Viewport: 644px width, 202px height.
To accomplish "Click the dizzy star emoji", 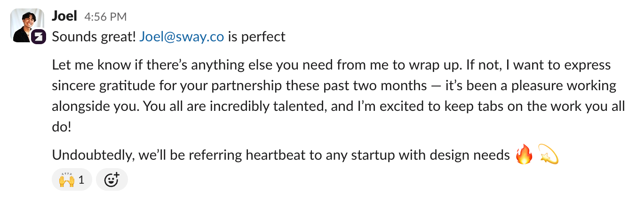I will 548,155.
